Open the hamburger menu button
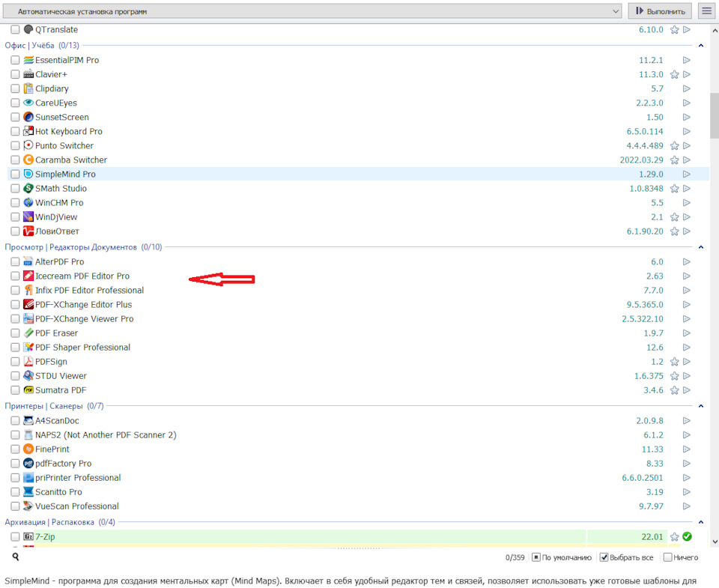Viewport: 719px width, 588px height. point(706,11)
